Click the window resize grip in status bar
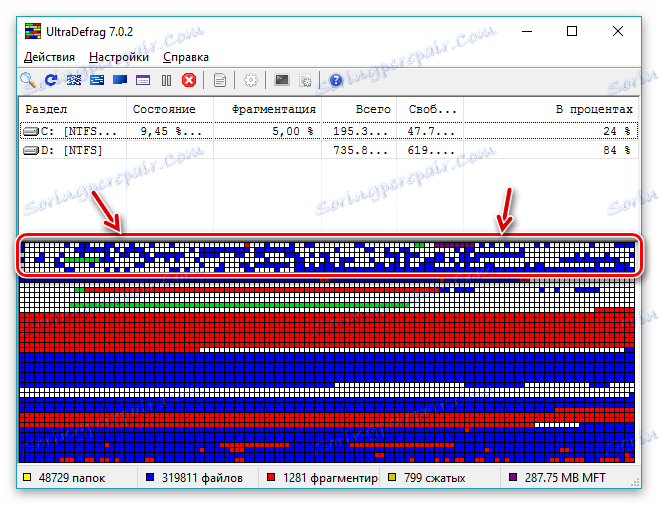This screenshot has width=658, height=505. coord(636,482)
